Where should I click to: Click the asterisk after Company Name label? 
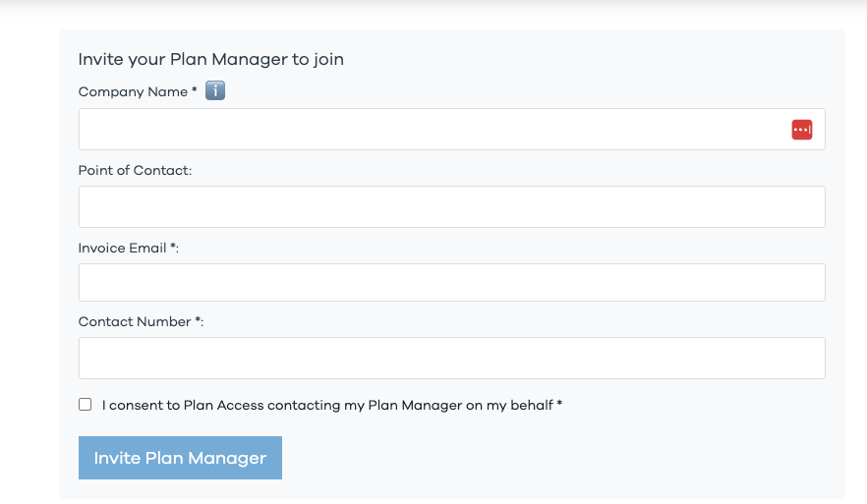pyautogui.click(x=195, y=90)
